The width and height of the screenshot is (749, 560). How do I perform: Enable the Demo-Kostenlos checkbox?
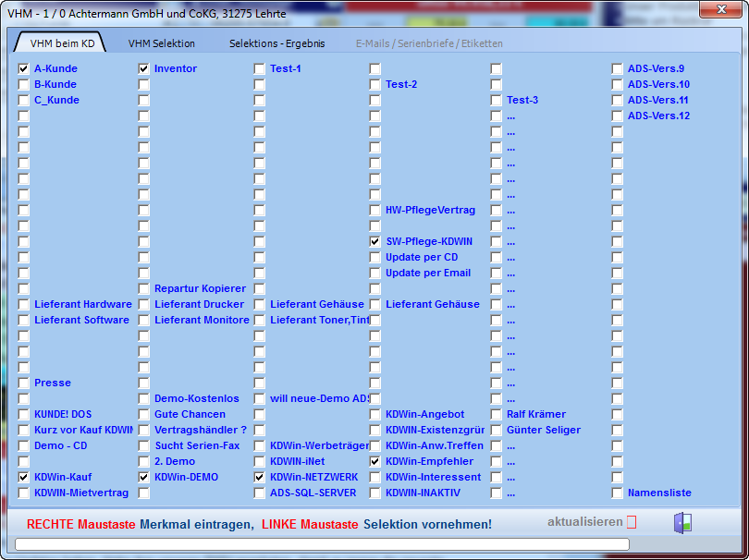pyautogui.click(x=143, y=398)
